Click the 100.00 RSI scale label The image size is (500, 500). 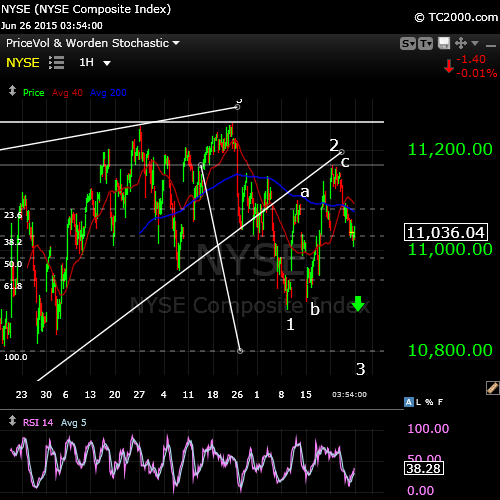click(428, 428)
